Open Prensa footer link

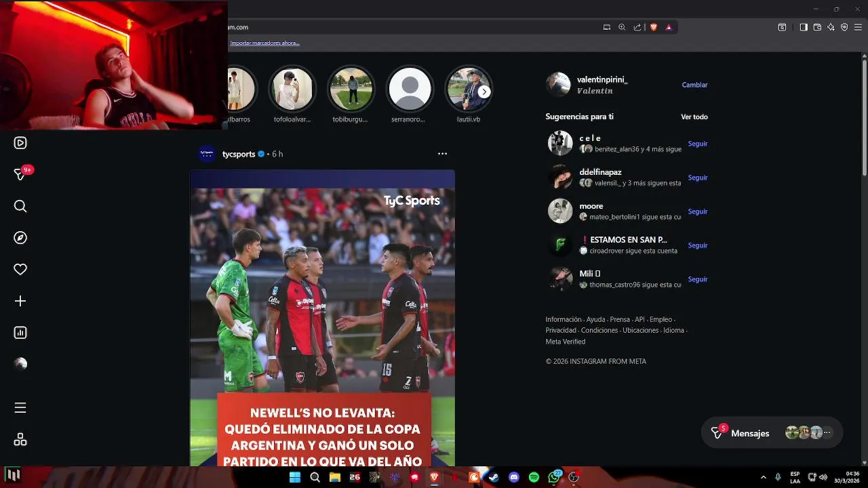pyautogui.click(x=620, y=319)
